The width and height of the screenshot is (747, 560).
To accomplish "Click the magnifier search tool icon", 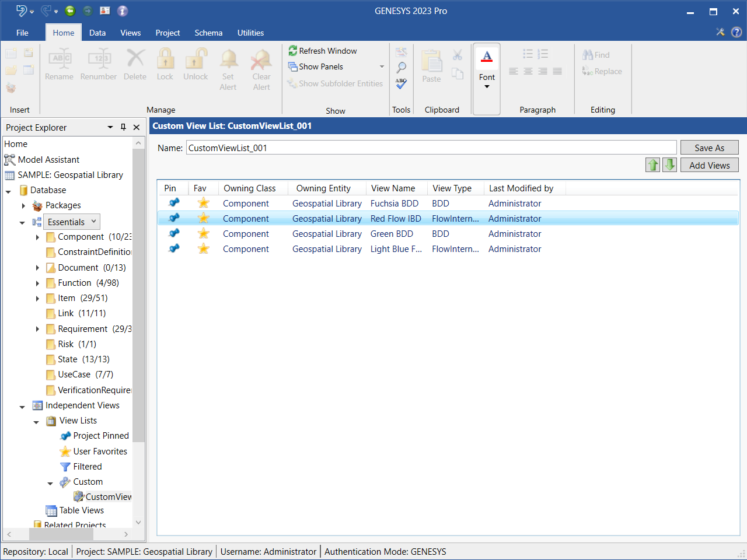I will (401, 68).
